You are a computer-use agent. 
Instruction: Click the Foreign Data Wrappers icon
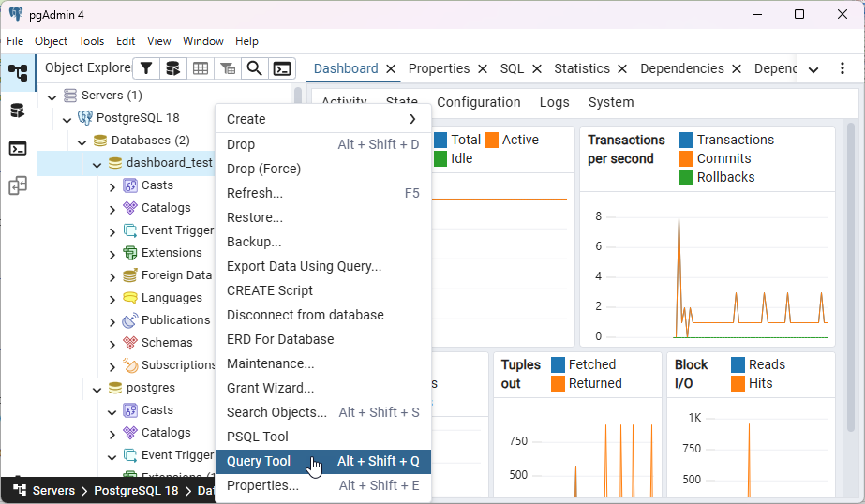(x=129, y=275)
